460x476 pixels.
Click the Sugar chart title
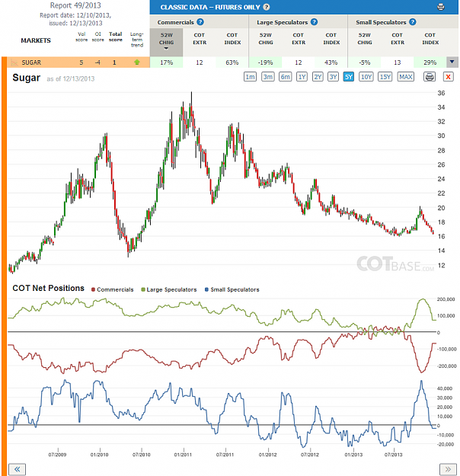tap(26, 78)
